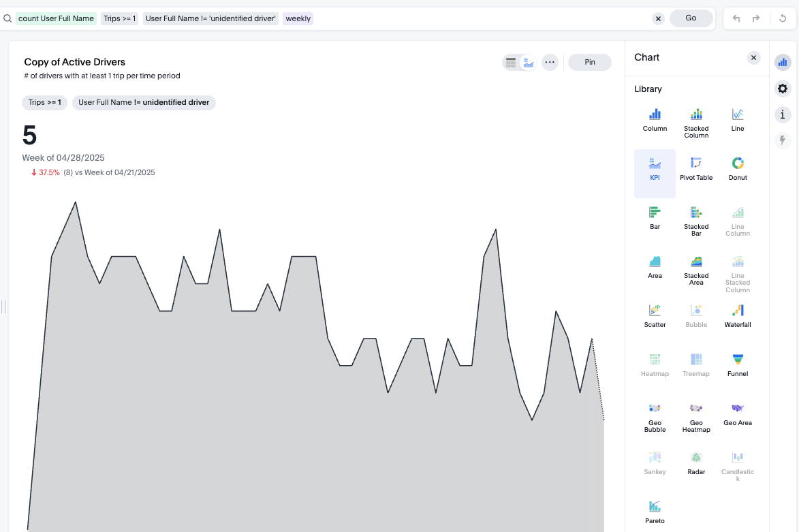This screenshot has height=532, width=799.
Task: Select the Pareto chart type
Action: (x=655, y=512)
